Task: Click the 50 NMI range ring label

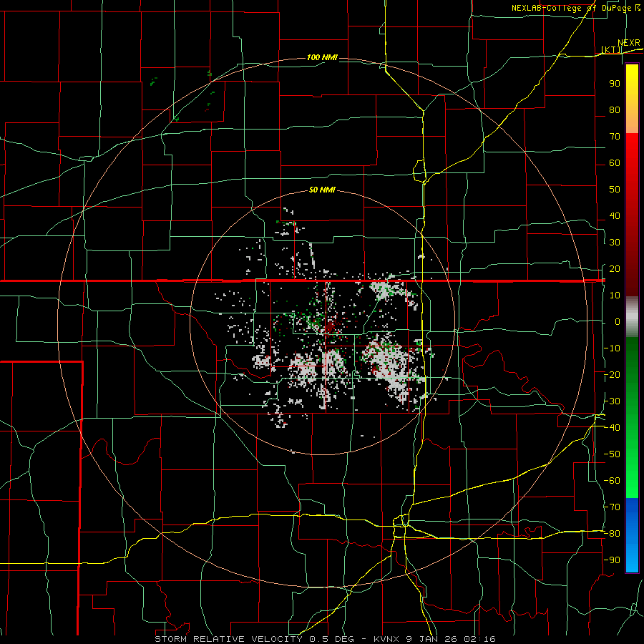Action: [322, 190]
